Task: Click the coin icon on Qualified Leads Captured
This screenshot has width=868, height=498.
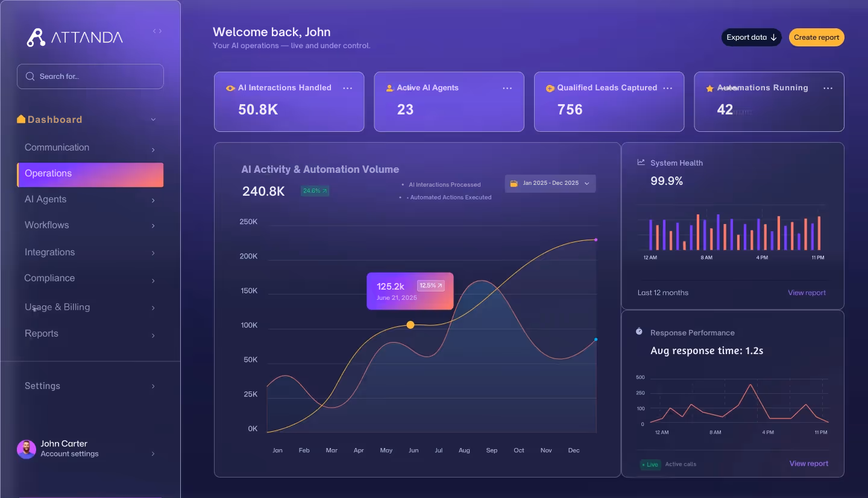Action: [x=550, y=88]
